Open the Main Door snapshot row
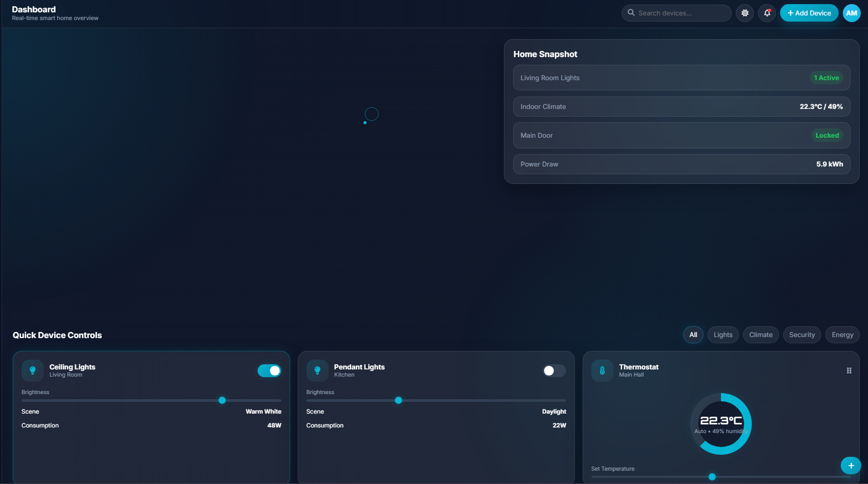The image size is (868, 484). point(681,135)
